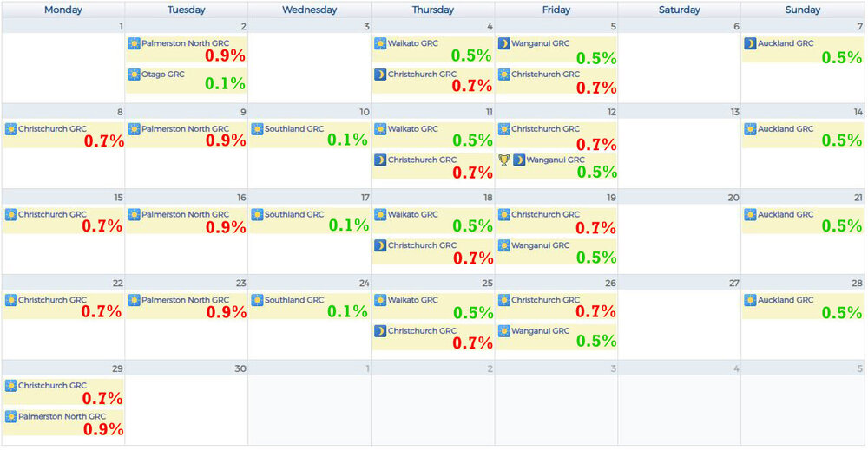Open Palmerston North GRC meeting on the 16th

[185, 214]
